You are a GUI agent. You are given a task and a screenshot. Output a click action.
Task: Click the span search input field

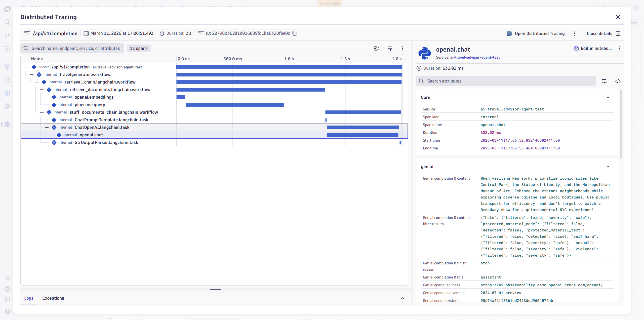click(x=72, y=48)
